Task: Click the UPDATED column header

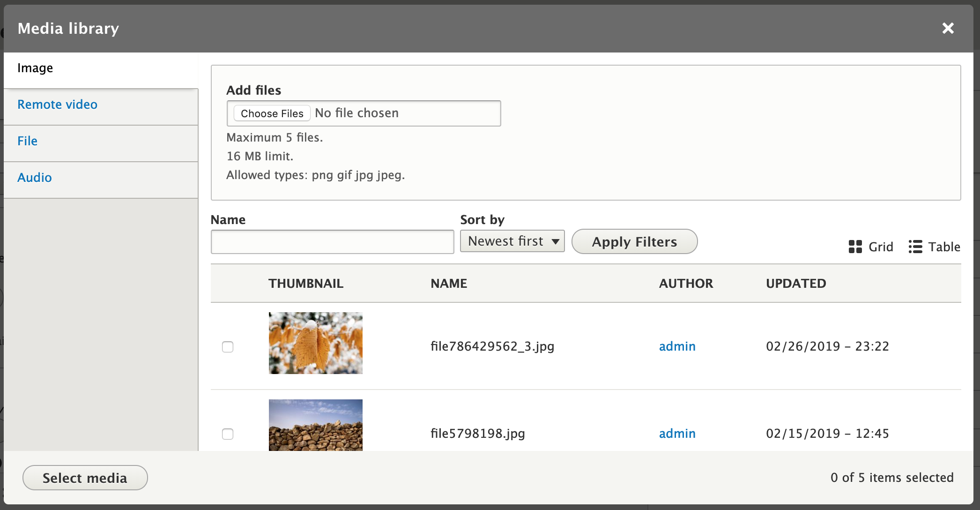Action: [795, 284]
